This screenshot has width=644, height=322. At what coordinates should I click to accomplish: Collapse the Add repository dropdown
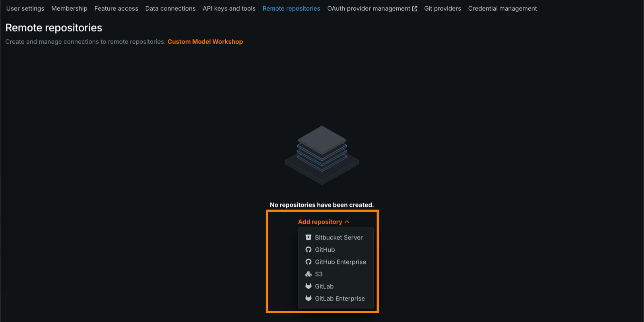click(x=320, y=222)
